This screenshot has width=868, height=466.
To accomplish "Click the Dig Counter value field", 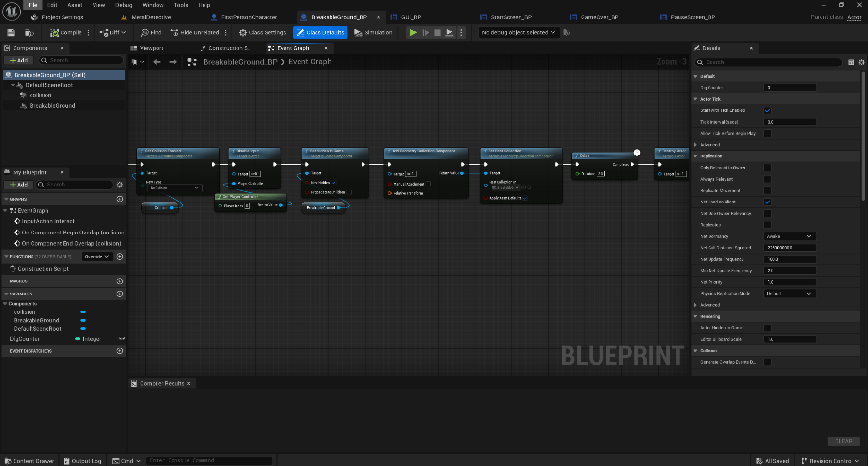I will [x=789, y=88].
